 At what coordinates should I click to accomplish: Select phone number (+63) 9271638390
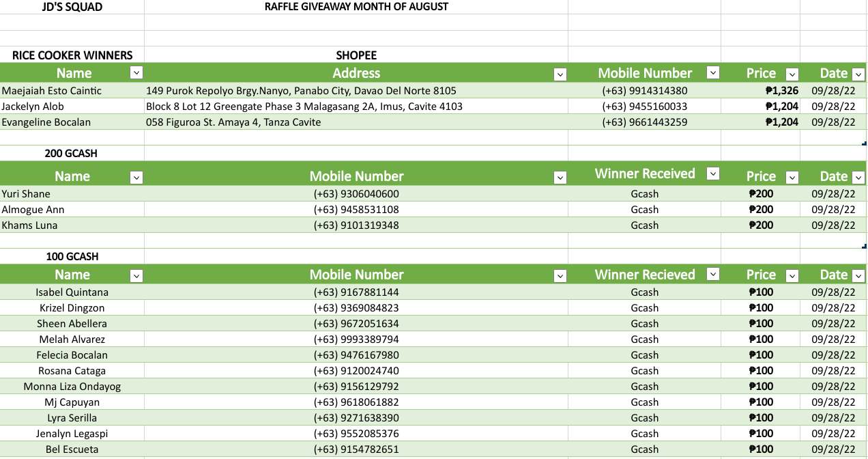coord(356,418)
